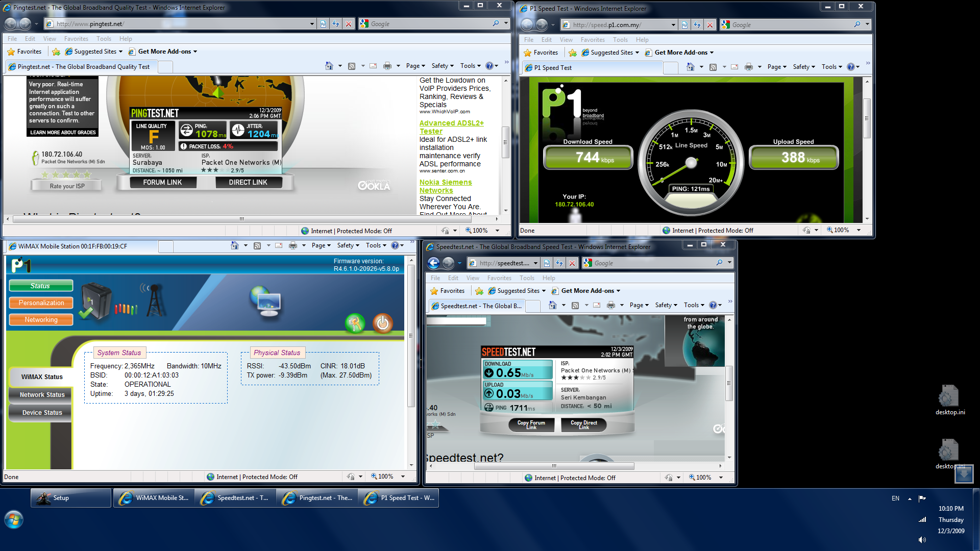The image size is (980, 551).
Task: Open the Tools menu in Speedtest.net menu bar
Action: 527,278
